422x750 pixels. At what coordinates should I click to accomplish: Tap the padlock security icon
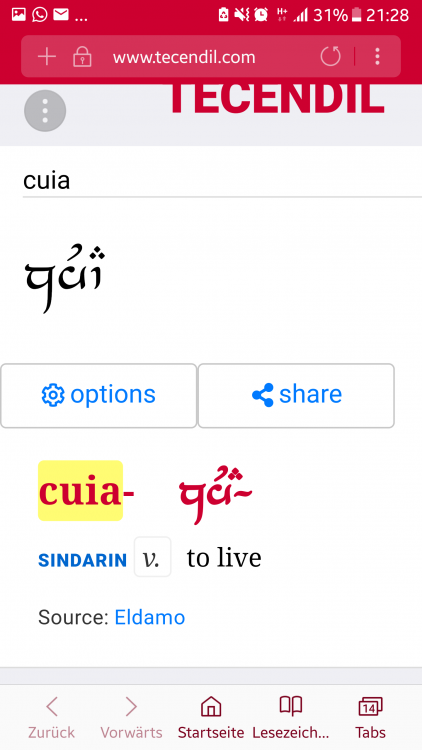click(x=82, y=57)
